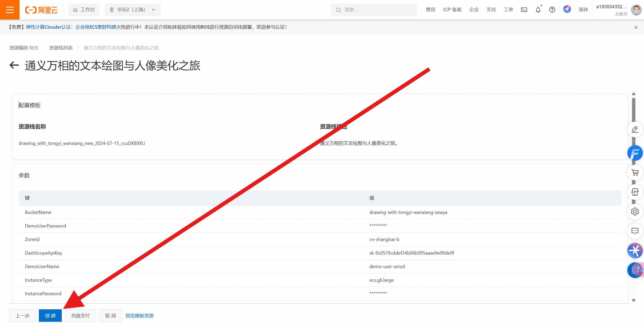The width and height of the screenshot is (644, 327).
Task: Open the ICP 备案 menu item
Action: [x=452, y=10]
